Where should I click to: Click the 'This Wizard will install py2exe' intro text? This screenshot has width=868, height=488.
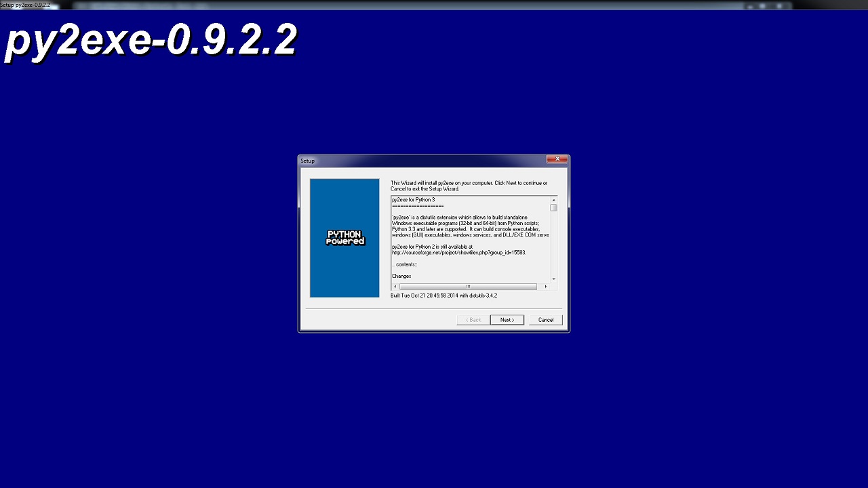(x=469, y=186)
